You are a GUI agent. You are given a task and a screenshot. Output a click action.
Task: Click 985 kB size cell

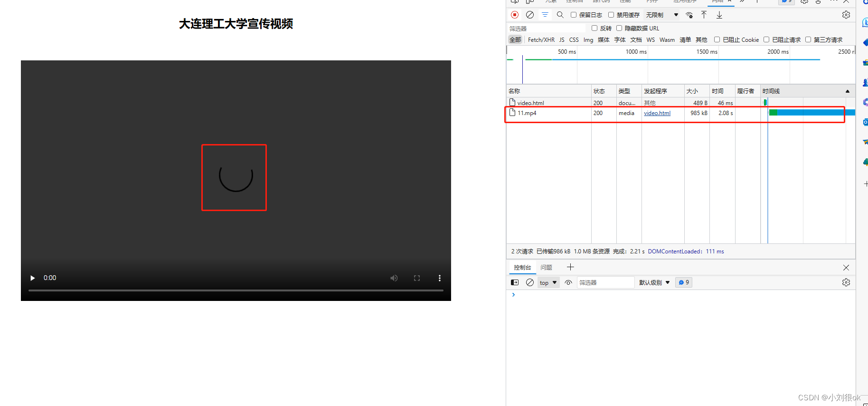(698, 113)
